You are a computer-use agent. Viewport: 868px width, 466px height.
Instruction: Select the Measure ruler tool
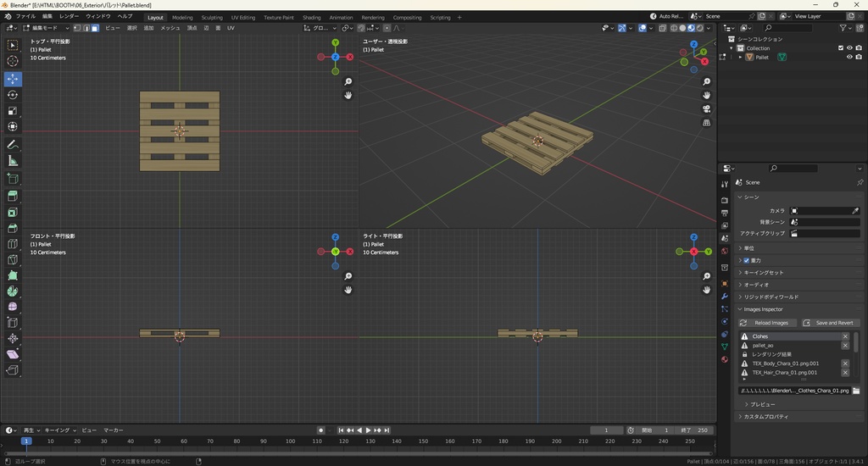[13, 161]
